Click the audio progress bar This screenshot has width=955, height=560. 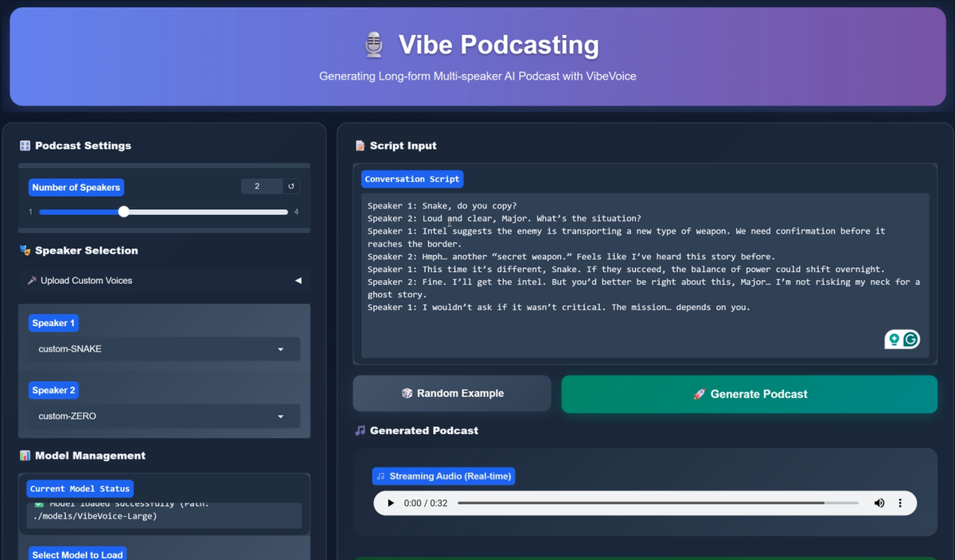(657, 503)
